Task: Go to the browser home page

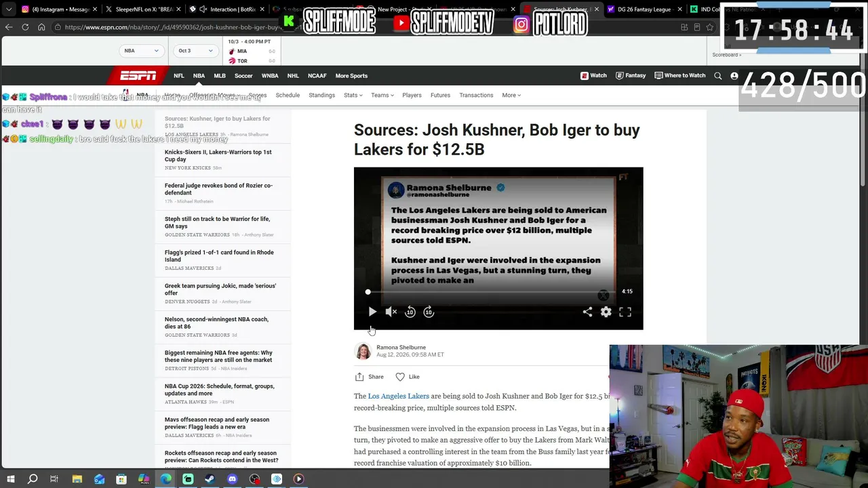Action: tap(41, 27)
